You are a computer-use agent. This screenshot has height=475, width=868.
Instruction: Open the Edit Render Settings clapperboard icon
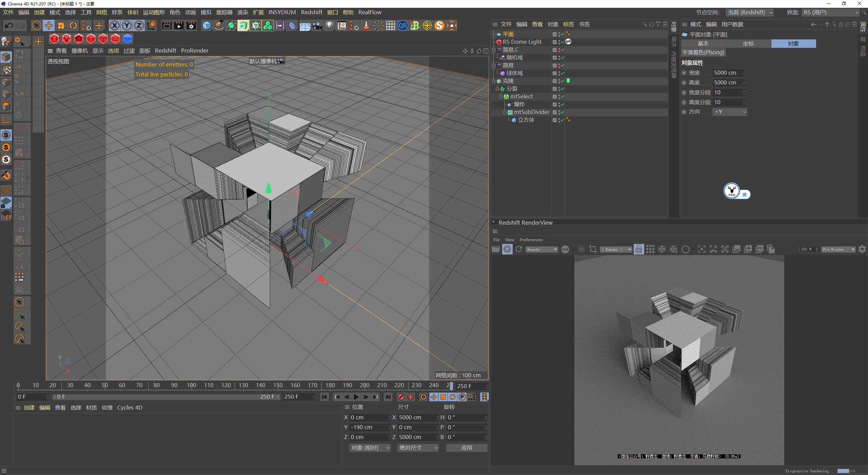(191, 25)
